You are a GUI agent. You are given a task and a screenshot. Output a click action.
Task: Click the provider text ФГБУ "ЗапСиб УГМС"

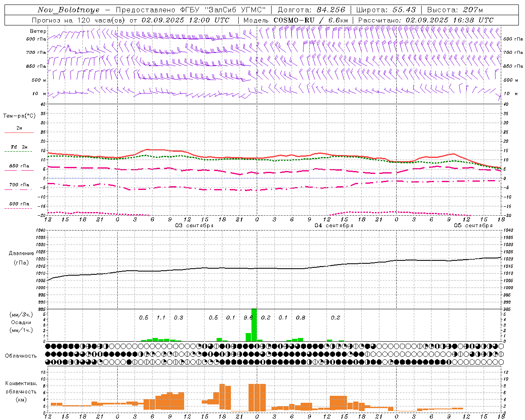(x=223, y=10)
